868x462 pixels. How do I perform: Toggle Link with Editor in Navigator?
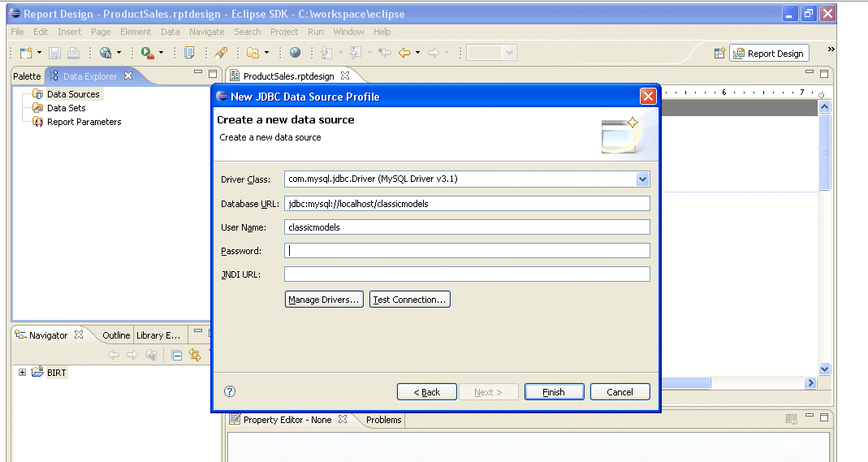(194, 355)
